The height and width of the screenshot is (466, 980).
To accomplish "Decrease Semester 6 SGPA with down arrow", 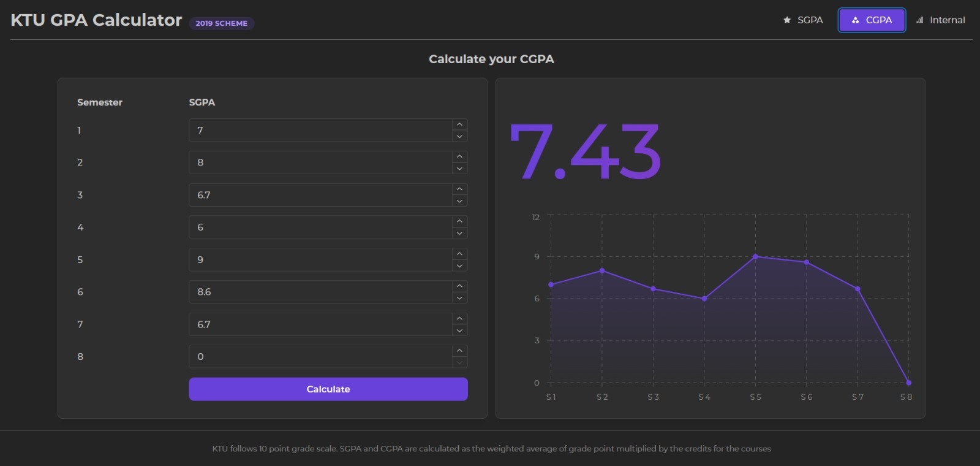I will (x=459, y=298).
